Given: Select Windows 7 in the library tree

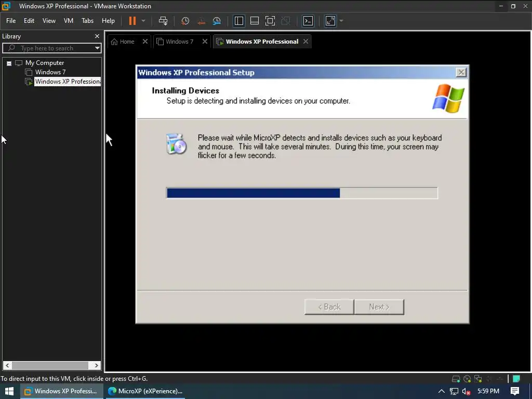Looking at the screenshot, I should [x=50, y=72].
